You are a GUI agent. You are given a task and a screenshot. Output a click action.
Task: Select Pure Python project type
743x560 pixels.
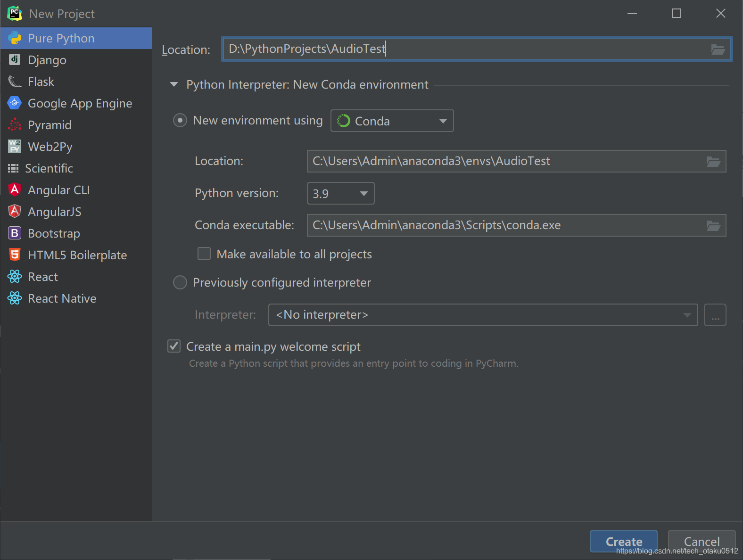[x=76, y=38]
